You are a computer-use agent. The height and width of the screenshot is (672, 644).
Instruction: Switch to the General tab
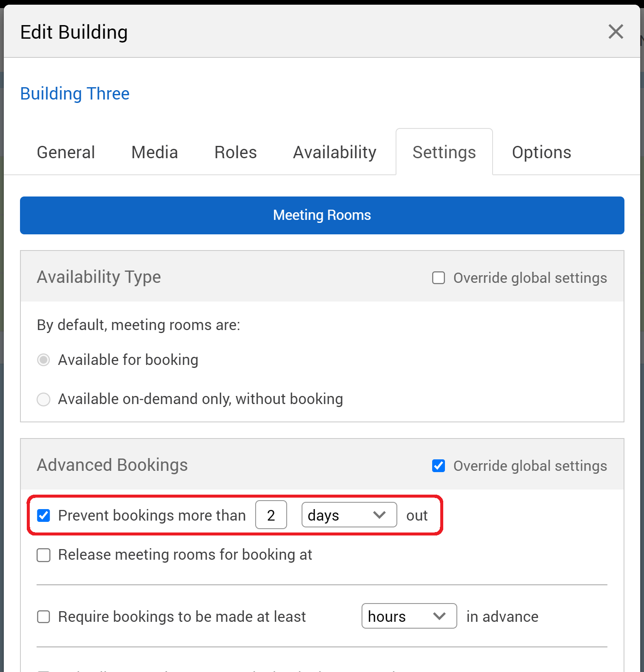[66, 152]
